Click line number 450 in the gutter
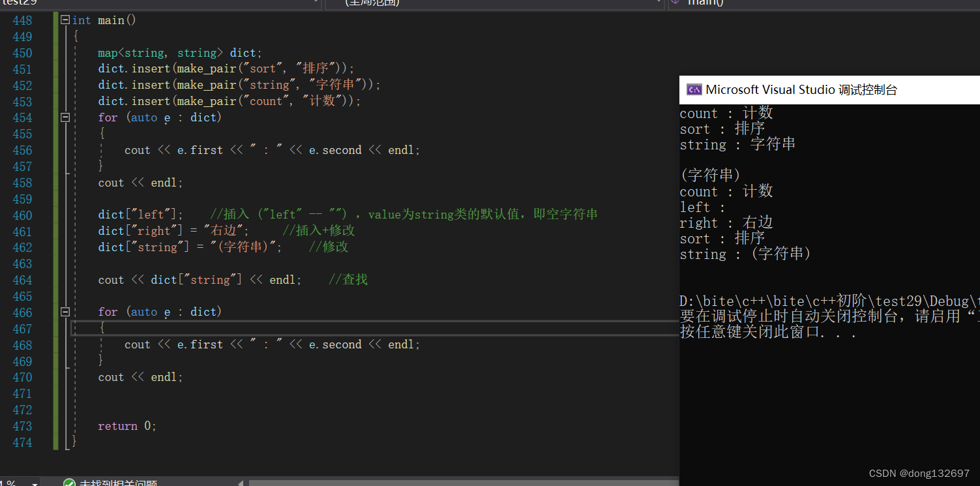Screen dimensions: 980x486 [x=22, y=53]
